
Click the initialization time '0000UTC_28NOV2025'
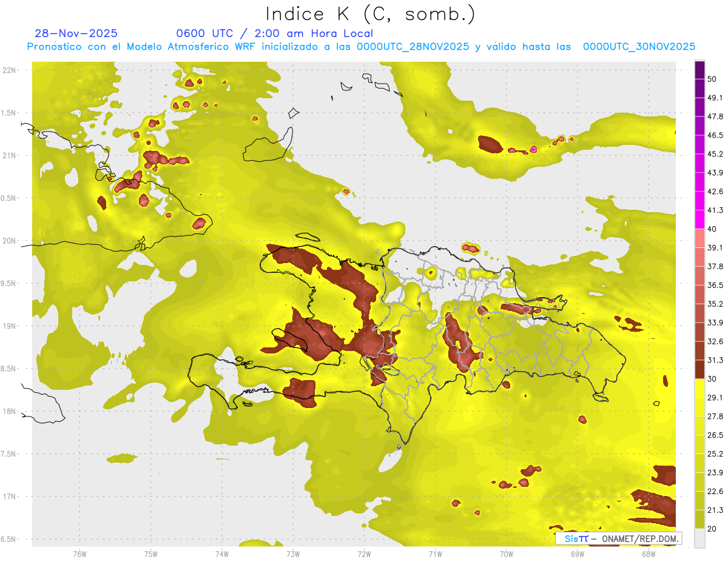413,47
